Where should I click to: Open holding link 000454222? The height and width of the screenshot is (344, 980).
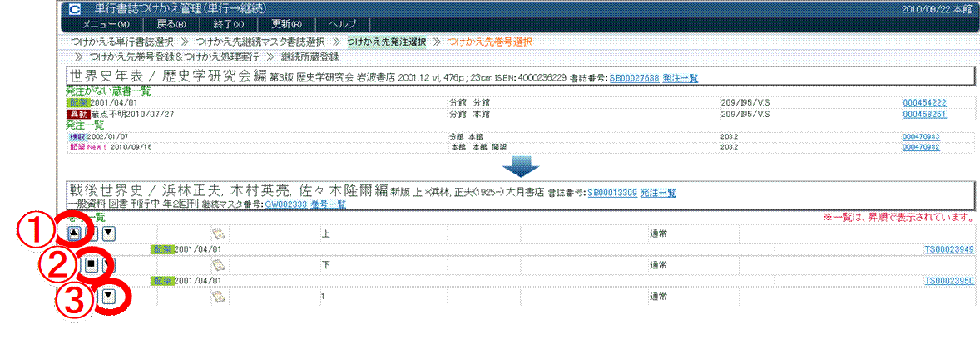click(924, 103)
